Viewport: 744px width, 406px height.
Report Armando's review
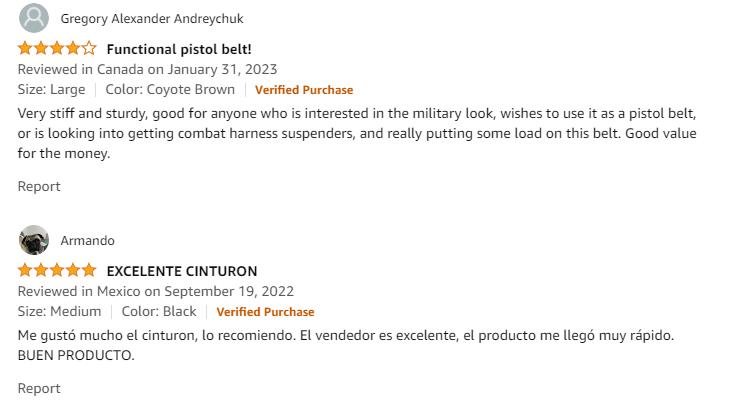pos(39,388)
